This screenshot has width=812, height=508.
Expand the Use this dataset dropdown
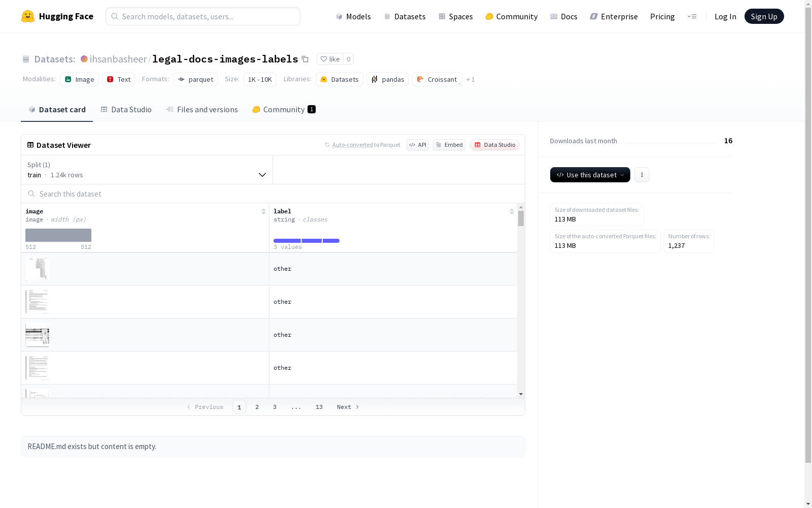[590, 175]
